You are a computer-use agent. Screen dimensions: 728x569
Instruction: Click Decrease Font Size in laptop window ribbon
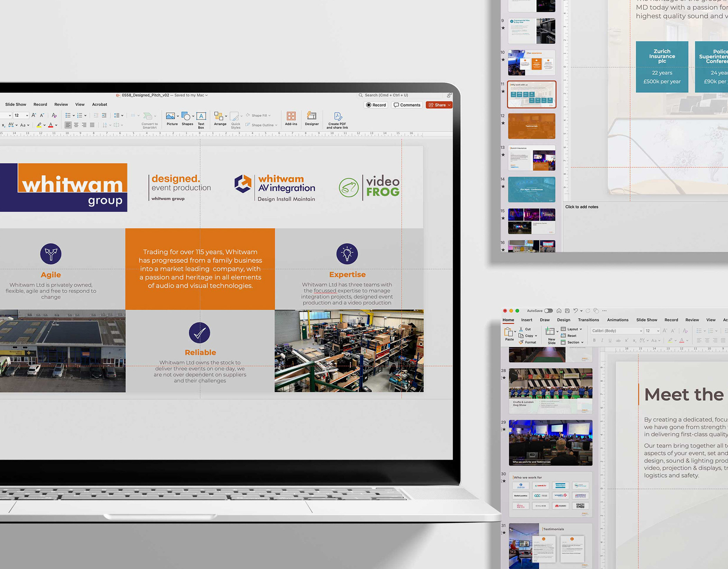(42, 116)
